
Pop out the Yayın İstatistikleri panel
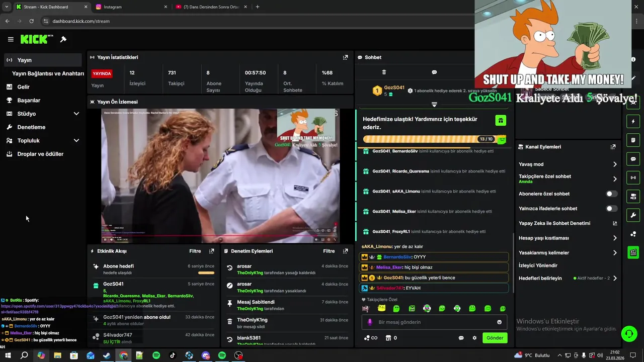345,57
